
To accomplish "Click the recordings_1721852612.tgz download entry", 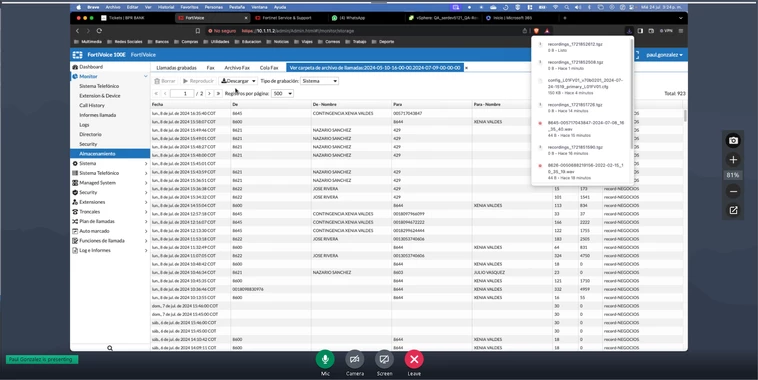I will pyautogui.click(x=581, y=47).
